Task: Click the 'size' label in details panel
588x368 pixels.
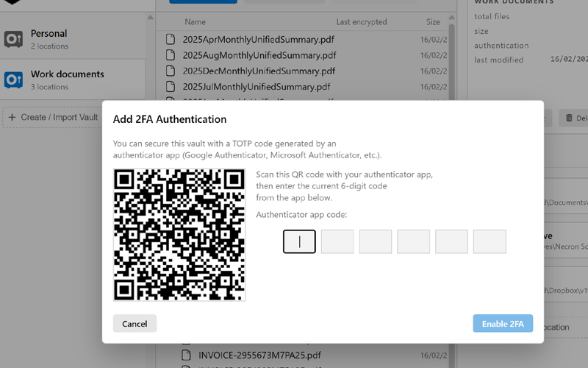Action: 481,31
